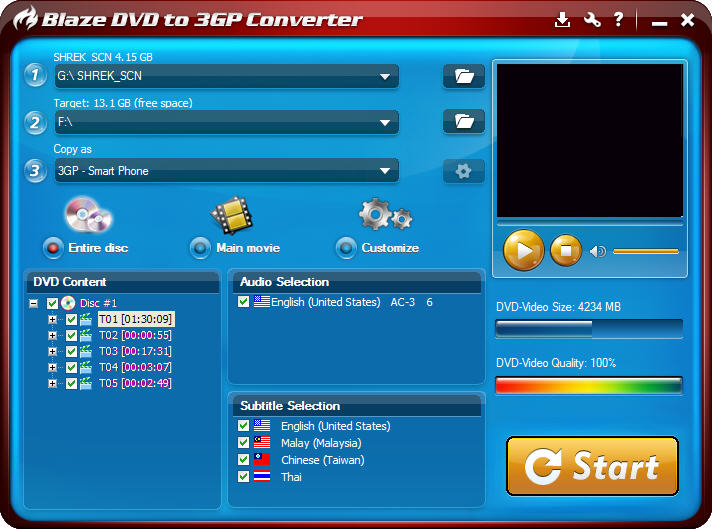712x529 pixels.
Task: Browse for source DVD folder
Action: click(x=463, y=76)
